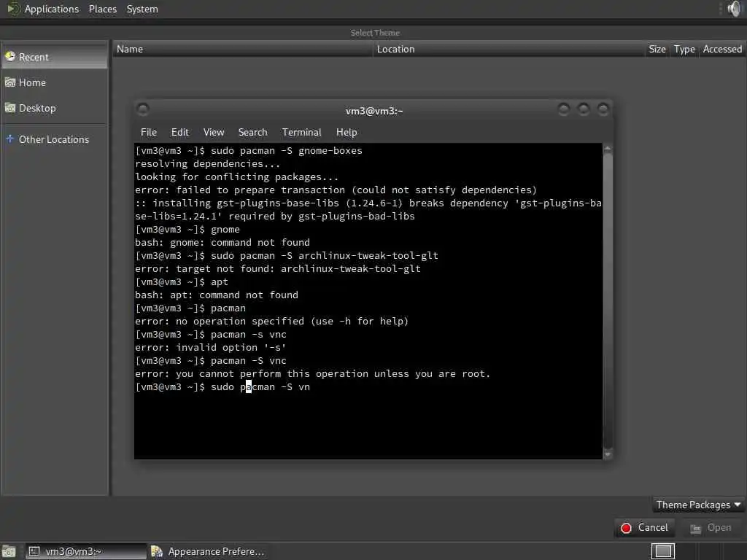Open the terminal View menu

214,133
